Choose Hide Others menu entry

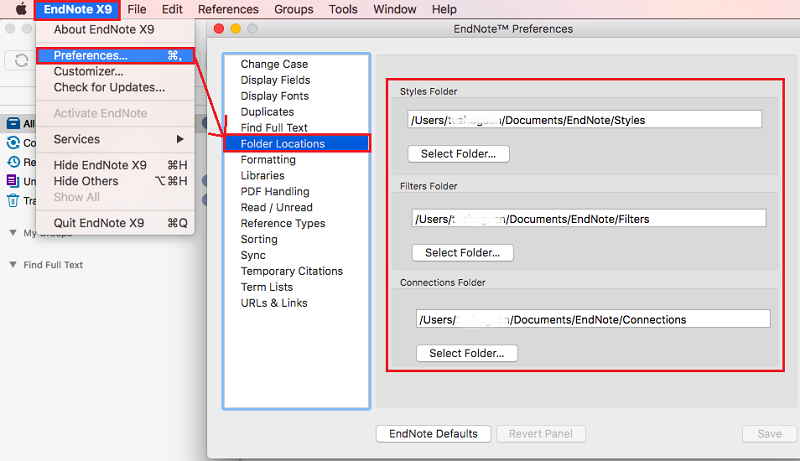(115, 181)
